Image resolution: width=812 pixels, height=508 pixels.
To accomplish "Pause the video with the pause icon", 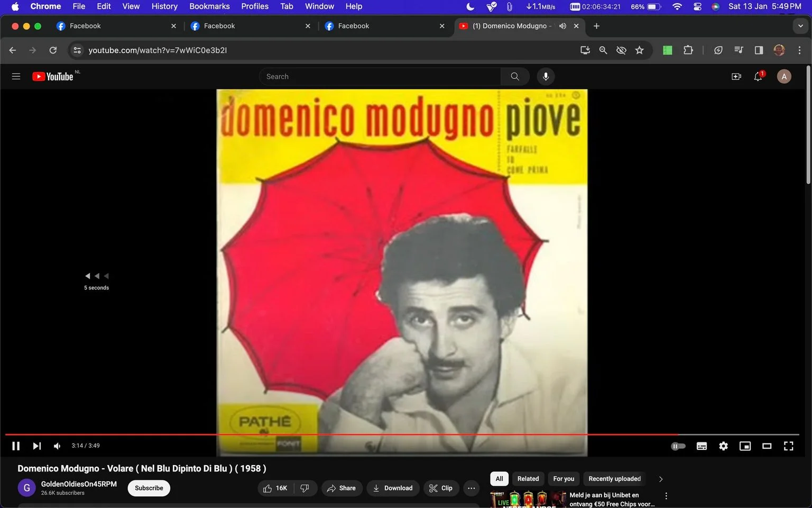I will (x=16, y=446).
